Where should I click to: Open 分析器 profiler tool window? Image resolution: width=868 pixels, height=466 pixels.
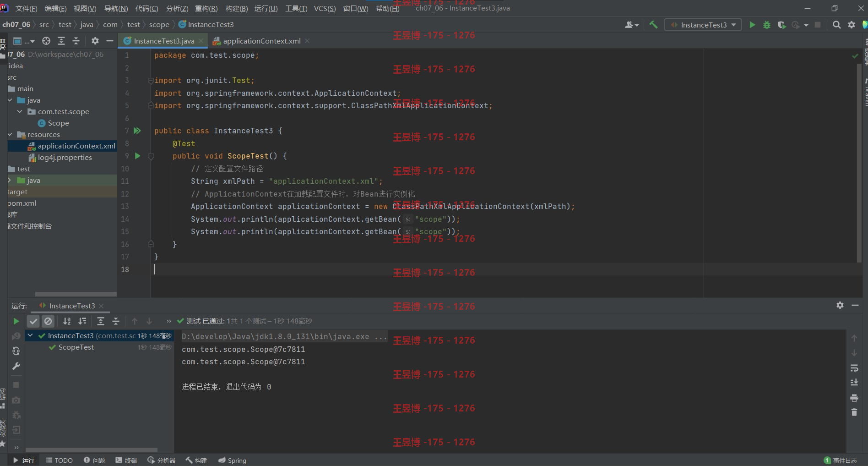(x=161, y=460)
